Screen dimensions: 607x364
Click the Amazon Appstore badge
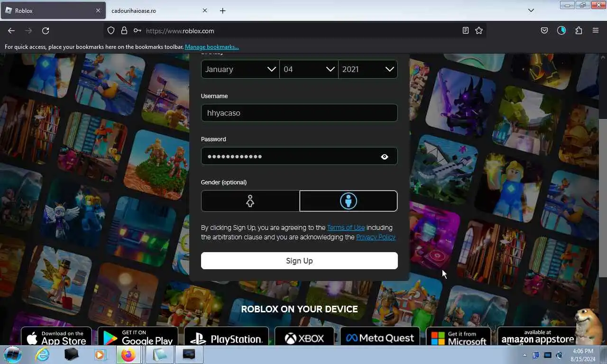[537, 337]
